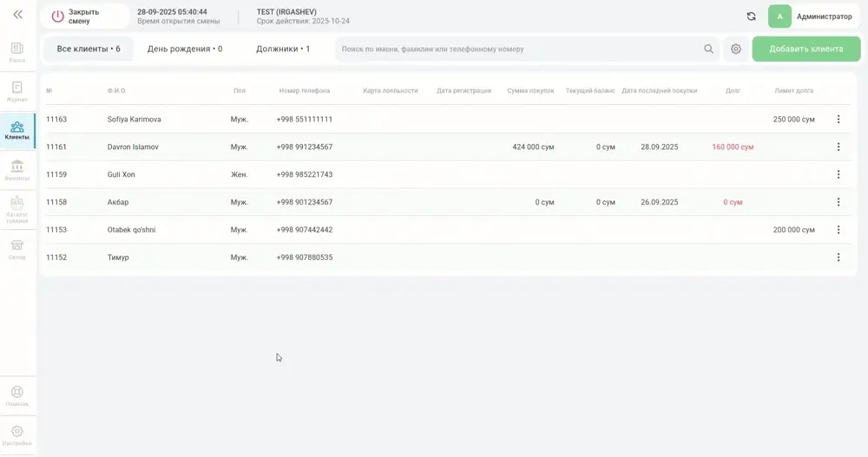Screen dimensions: 868x457
Task: Open the Помощь help icon
Action: 17,396
